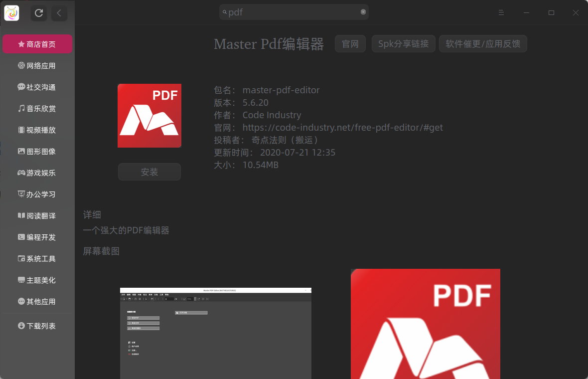Get the Spk分享链接 share link
The image size is (588, 379).
click(x=404, y=44)
